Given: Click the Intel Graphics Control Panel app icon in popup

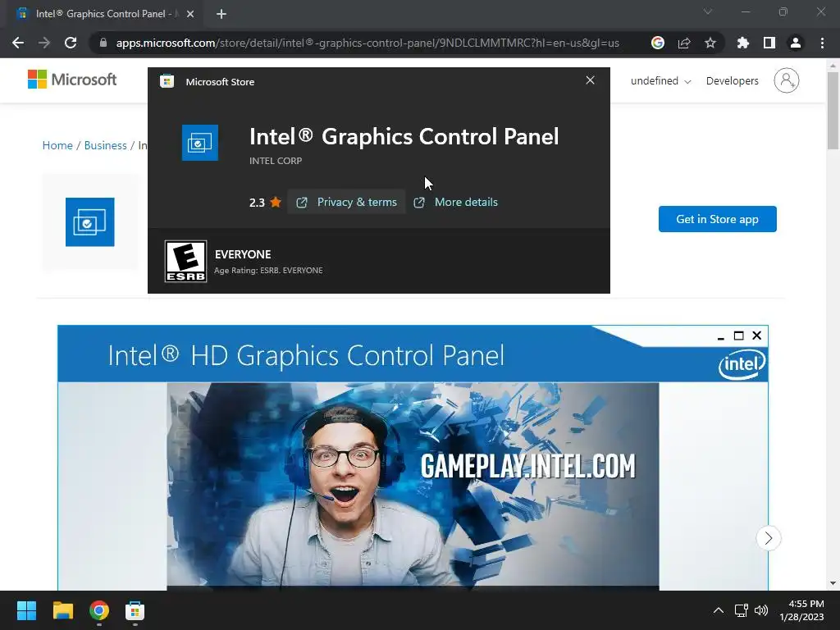Looking at the screenshot, I should pos(200,143).
